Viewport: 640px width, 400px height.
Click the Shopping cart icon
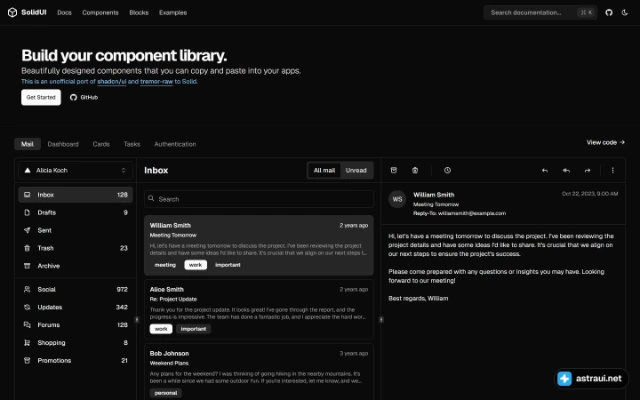(27, 342)
